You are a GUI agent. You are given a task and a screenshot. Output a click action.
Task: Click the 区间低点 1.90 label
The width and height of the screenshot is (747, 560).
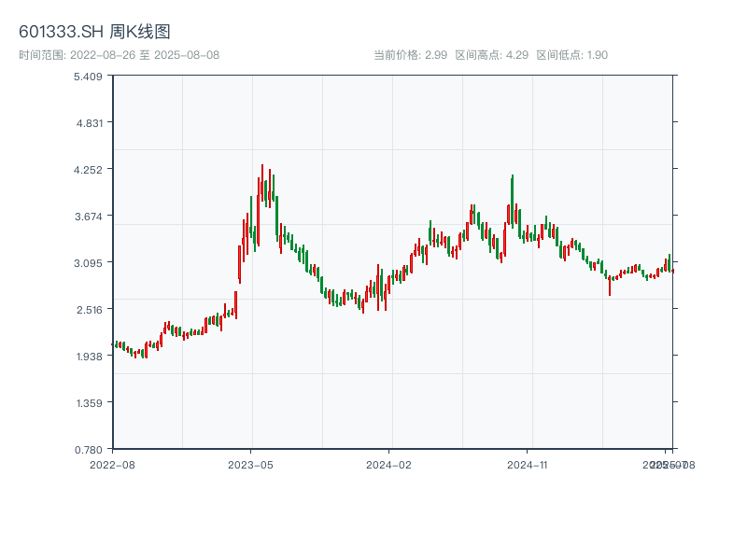571,55
